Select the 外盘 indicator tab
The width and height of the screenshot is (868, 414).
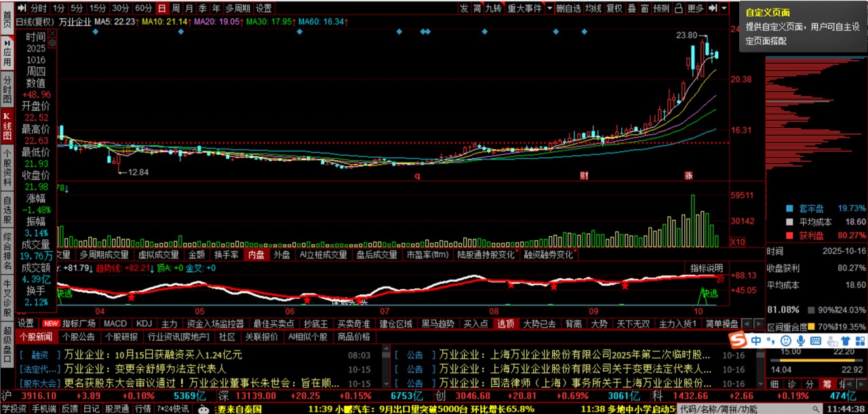pyautogui.click(x=282, y=255)
